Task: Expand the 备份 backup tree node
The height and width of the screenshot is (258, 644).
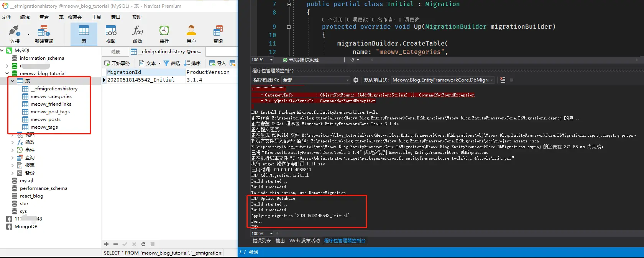Action: coord(13,173)
